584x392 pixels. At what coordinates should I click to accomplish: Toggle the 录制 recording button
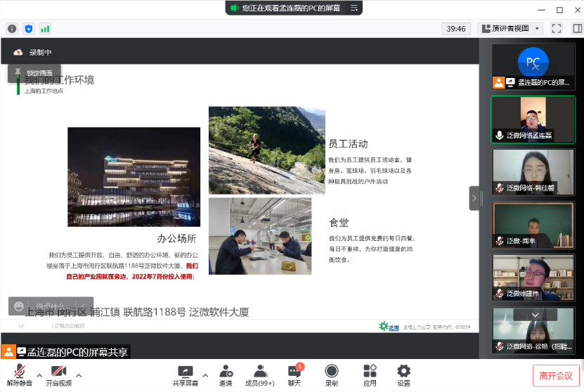(x=332, y=375)
